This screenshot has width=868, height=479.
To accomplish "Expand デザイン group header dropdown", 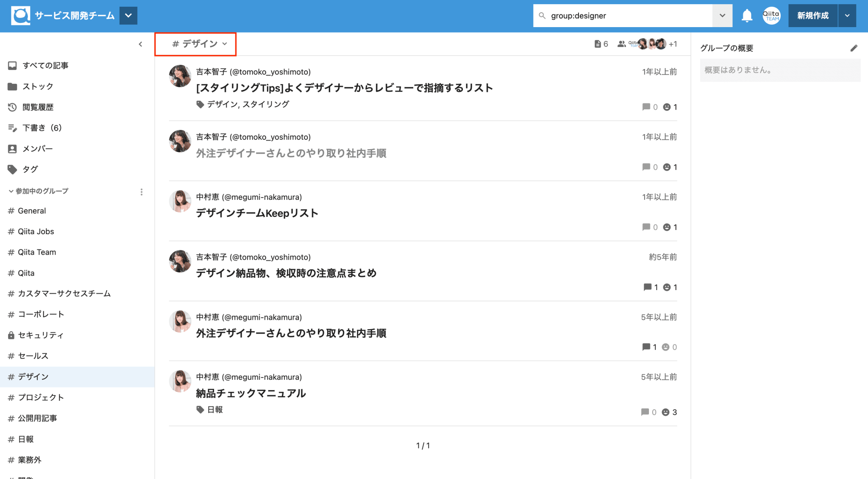I will click(x=225, y=44).
